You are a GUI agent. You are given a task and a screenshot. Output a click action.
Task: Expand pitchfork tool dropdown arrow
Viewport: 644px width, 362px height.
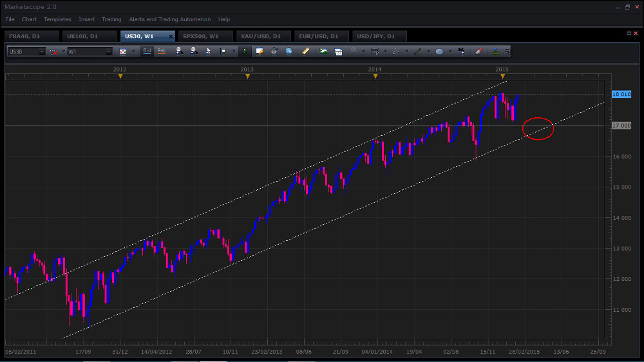[x=407, y=52]
